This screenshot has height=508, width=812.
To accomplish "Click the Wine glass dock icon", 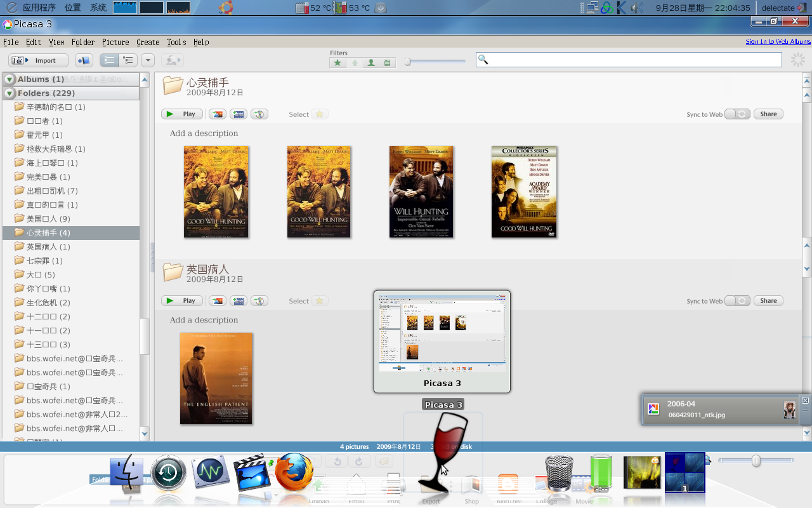I will (443, 451).
